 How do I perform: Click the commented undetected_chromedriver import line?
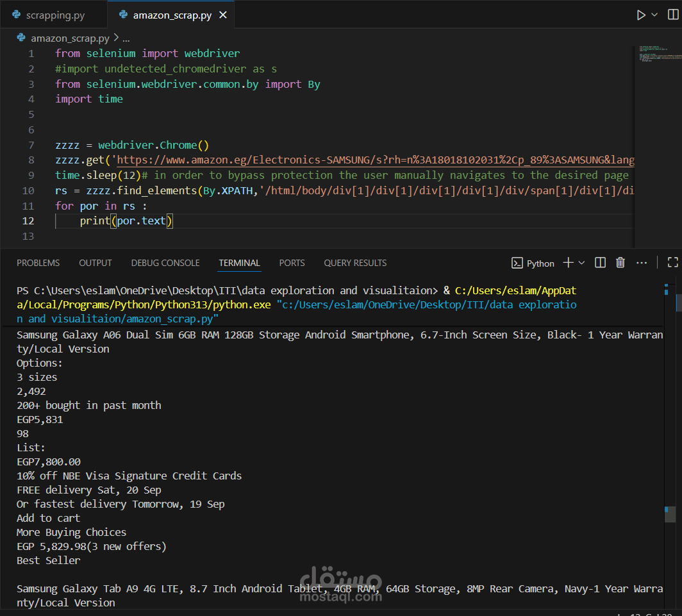166,69
